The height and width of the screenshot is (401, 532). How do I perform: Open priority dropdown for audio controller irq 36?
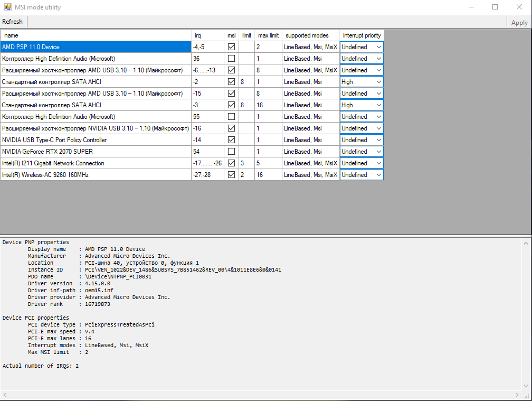click(x=362, y=59)
